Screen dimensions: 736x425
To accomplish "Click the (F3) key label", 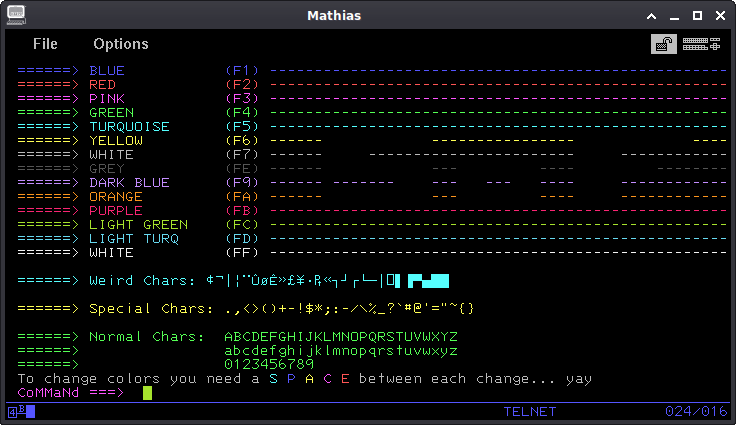I will click(x=242, y=99).
